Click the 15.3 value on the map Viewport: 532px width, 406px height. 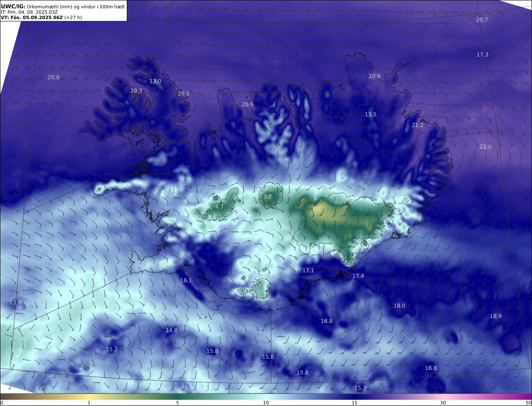tap(360, 388)
